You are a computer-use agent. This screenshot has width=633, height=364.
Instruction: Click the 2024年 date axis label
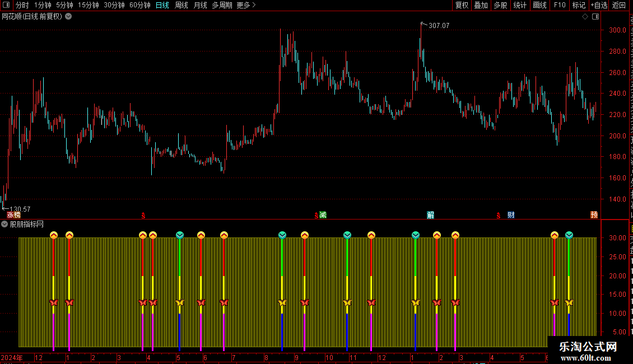(12, 357)
